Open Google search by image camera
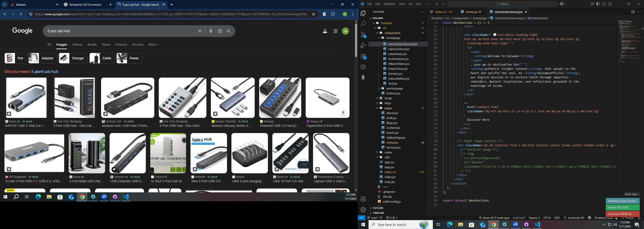The image size is (644, 229). click(x=220, y=31)
